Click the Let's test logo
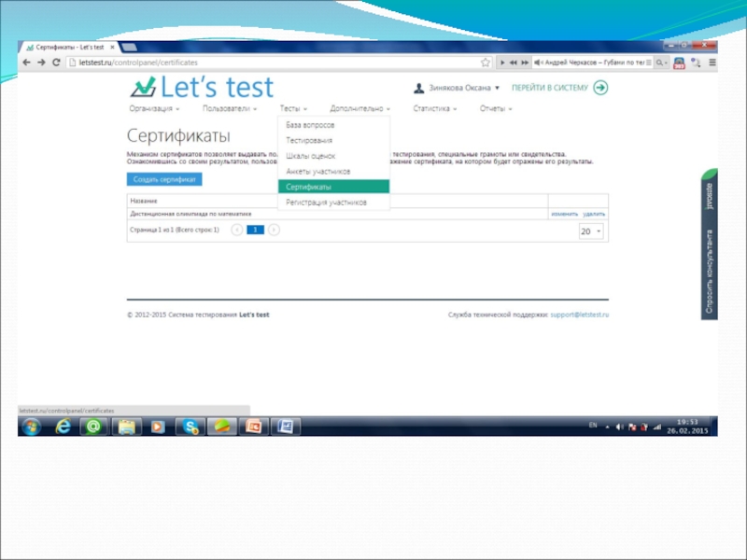 coord(202,87)
